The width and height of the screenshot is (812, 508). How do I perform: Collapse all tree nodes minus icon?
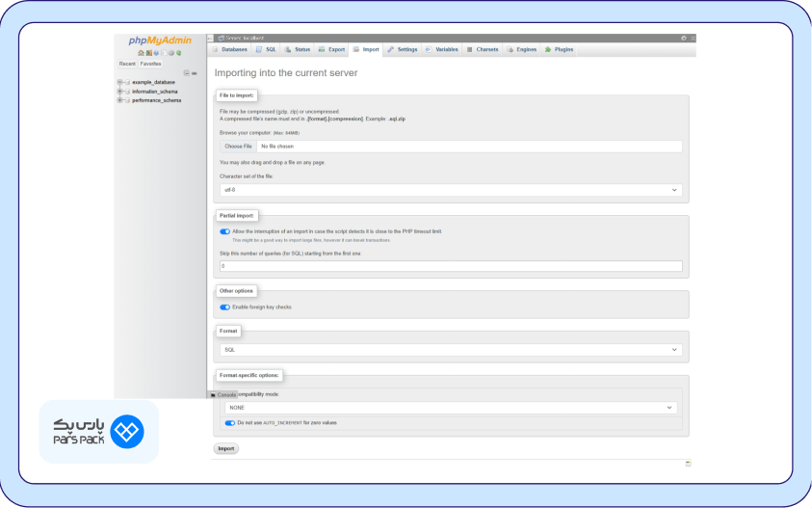point(187,73)
